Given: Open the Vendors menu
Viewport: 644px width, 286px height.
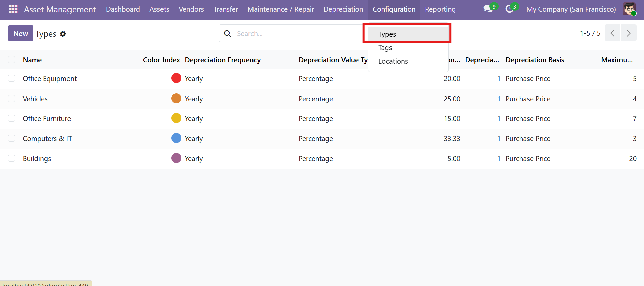Looking at the screenshot, I should point(191,9).
